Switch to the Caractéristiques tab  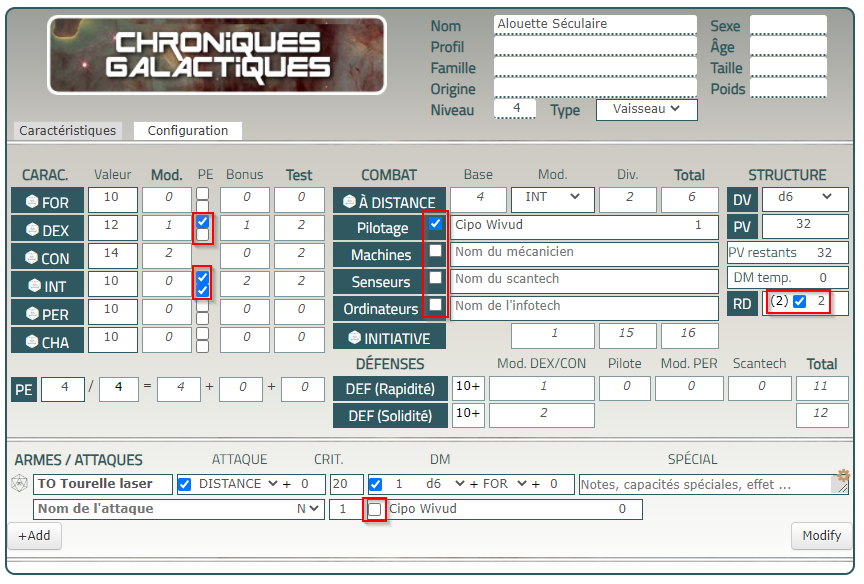[x=67, y=131]
